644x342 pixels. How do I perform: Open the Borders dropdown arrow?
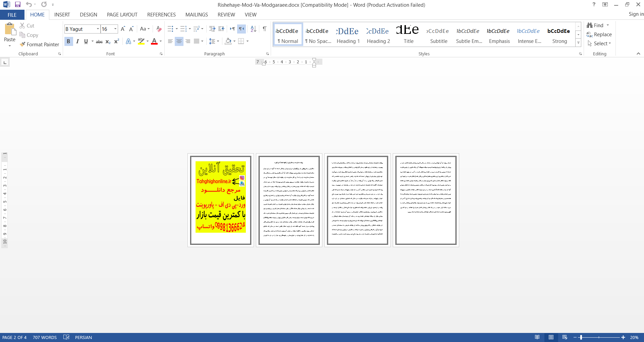point(248,42)
